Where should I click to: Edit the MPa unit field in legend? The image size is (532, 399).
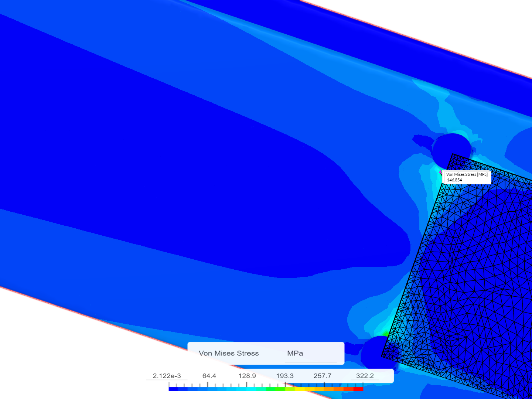pos(296,353)
